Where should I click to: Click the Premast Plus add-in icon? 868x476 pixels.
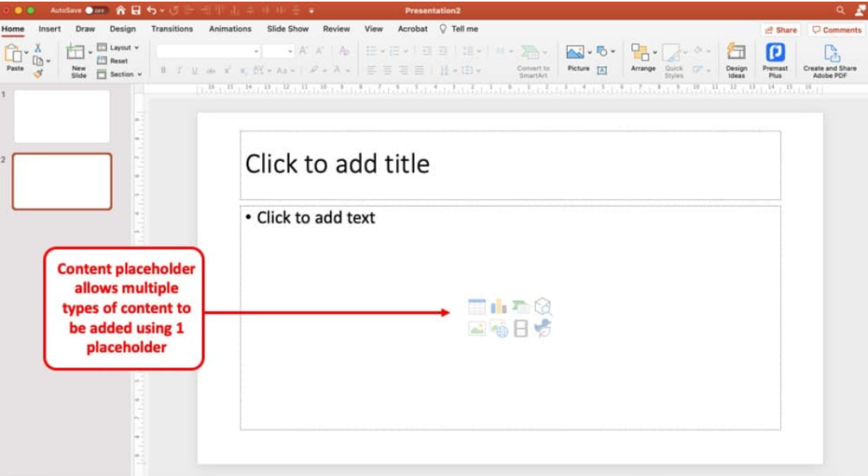pyautogui.click(x=775, y=59)
